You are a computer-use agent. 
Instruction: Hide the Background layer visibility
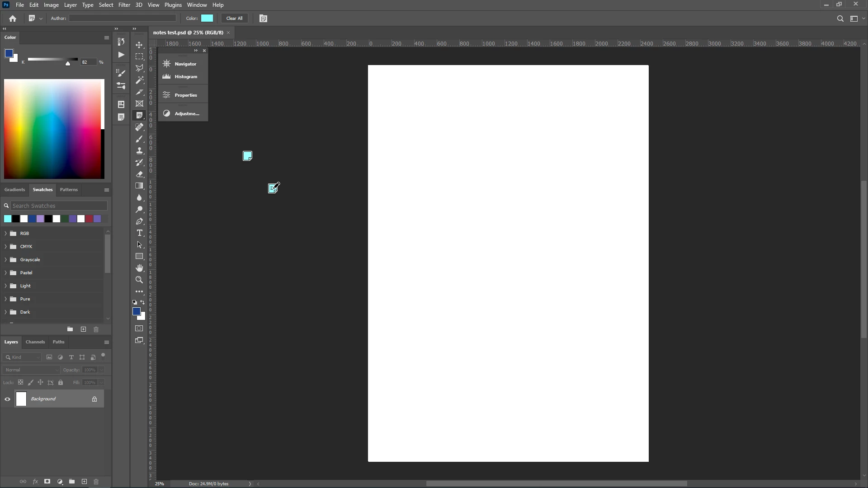click(x=7, y=399)
